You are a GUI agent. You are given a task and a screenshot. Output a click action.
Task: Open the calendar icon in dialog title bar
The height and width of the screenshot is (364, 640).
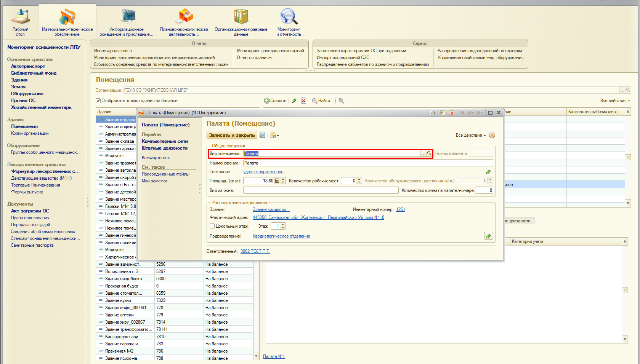pyautogui.click(x=451, y=113)
